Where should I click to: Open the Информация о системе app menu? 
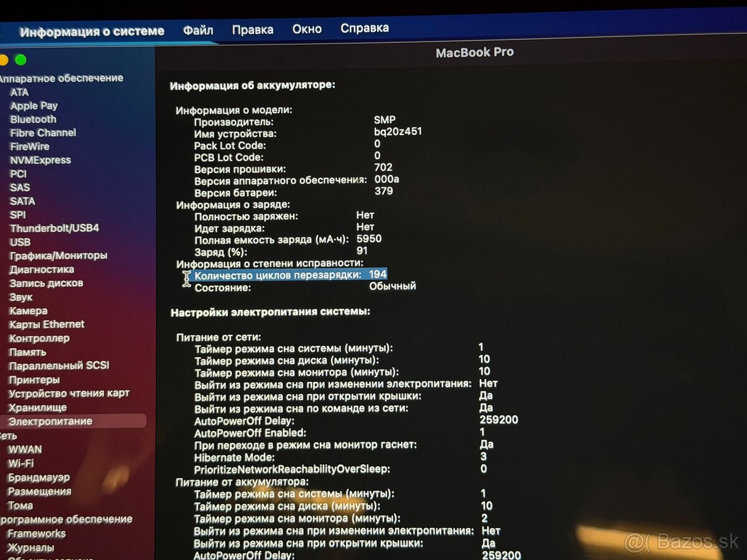click(92, 31)
